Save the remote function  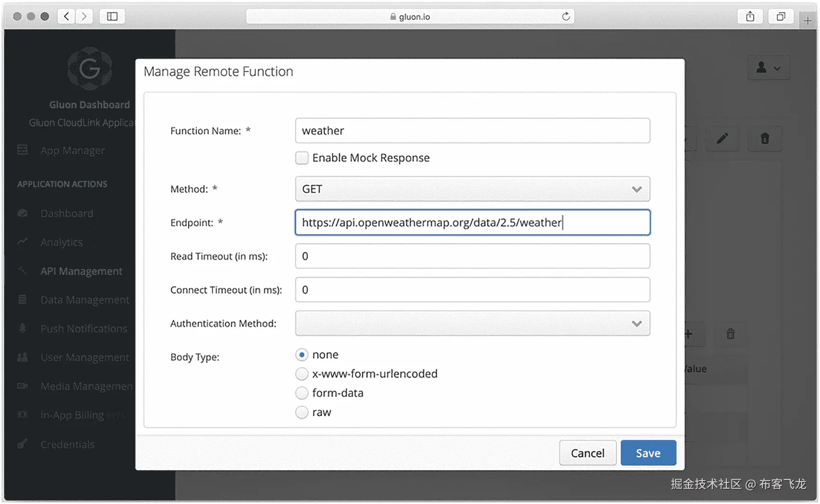click(x=648, y=453)
